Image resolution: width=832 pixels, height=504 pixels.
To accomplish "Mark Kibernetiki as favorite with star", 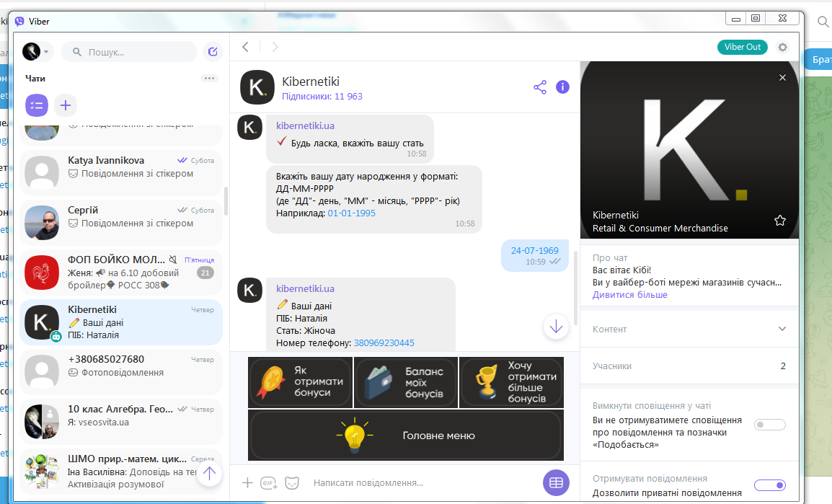I will [x=779, y=220].
